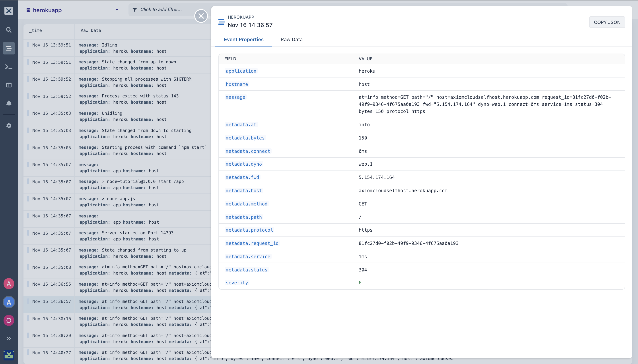The image size is (638, 364).
Task: Click the funnel filter icon
Action: [134, 10]
